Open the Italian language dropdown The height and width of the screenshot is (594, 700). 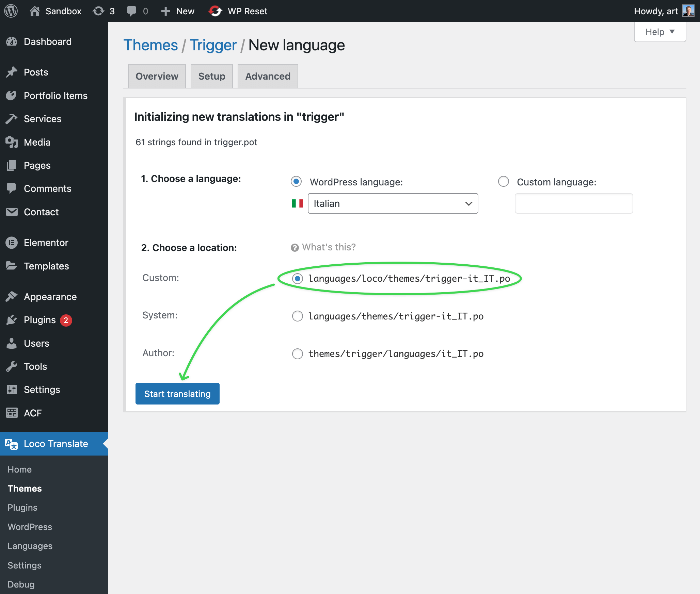393,203
